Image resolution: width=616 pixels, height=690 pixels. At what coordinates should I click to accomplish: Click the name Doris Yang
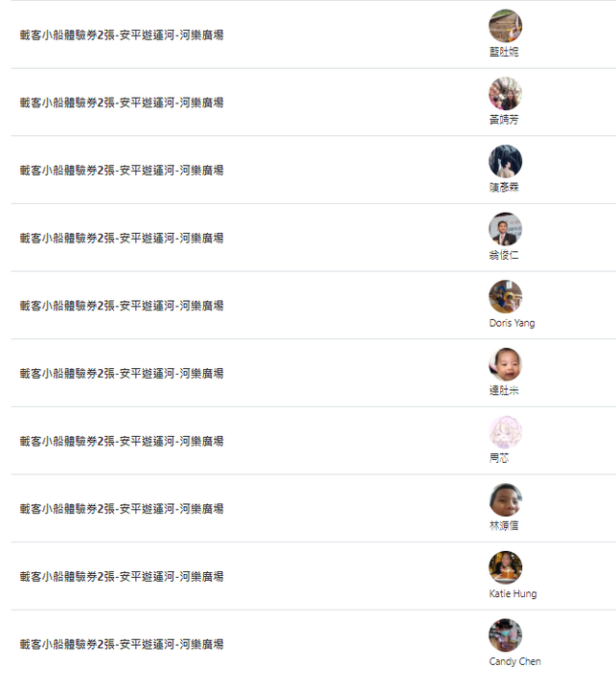[512, 323]
